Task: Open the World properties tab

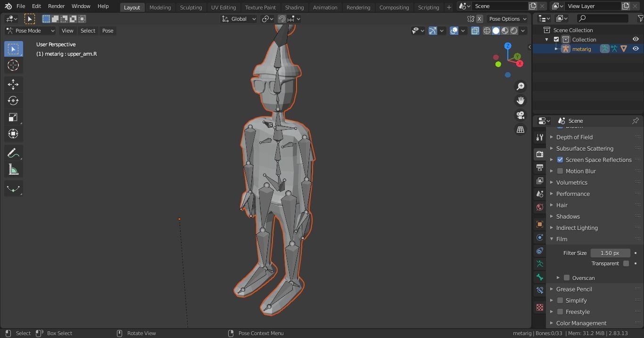Action: [540, 207]
